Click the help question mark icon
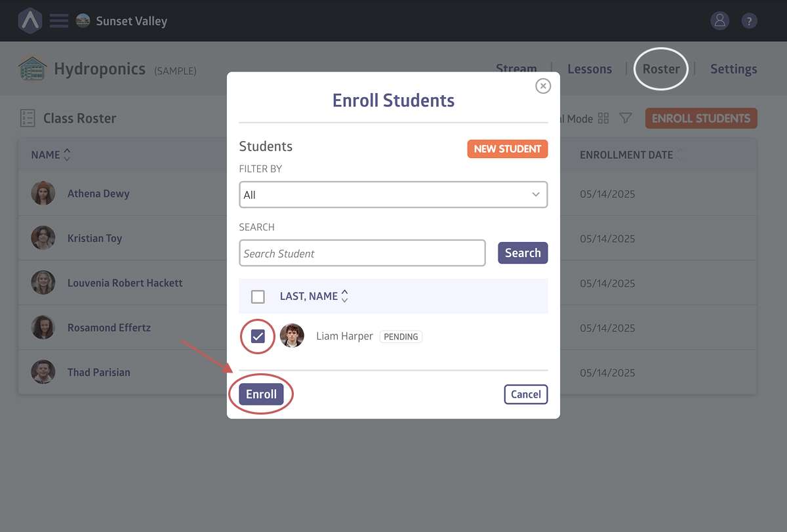Screen dimensions: 787x532 point(749,21)
